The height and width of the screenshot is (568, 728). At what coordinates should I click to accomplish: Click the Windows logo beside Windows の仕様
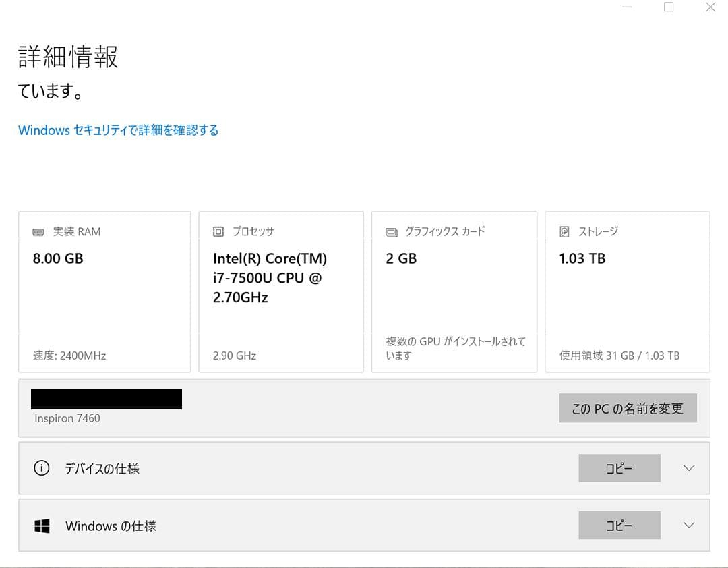click(x=42, y=526)
